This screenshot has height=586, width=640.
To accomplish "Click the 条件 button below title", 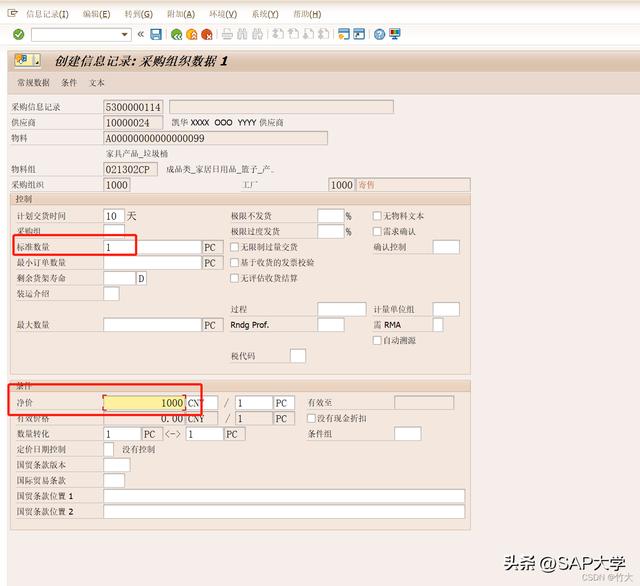I will 69,83.
